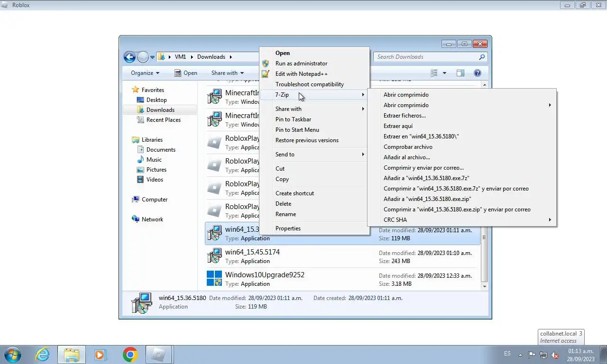Choose Pin to Start Menu
The height and width of the screenshot is (364, 607).
pyautogui.click(x=314, y=130)
